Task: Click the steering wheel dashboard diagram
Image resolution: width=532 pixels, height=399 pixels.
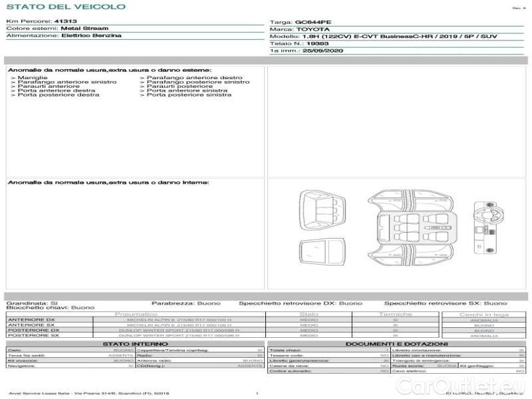Action: (x=489, y=228)
